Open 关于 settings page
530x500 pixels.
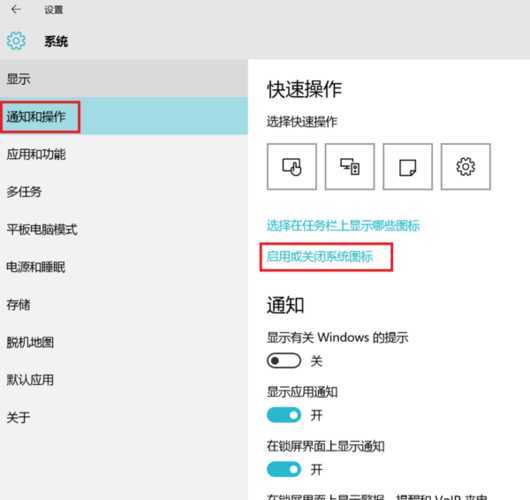pos(124,417)
